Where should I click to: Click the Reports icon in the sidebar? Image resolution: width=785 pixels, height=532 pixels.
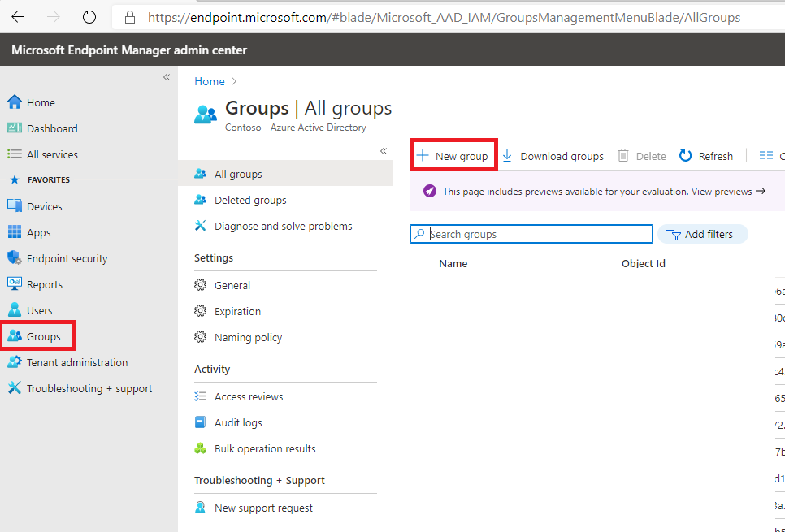click(x=15, y=284)
